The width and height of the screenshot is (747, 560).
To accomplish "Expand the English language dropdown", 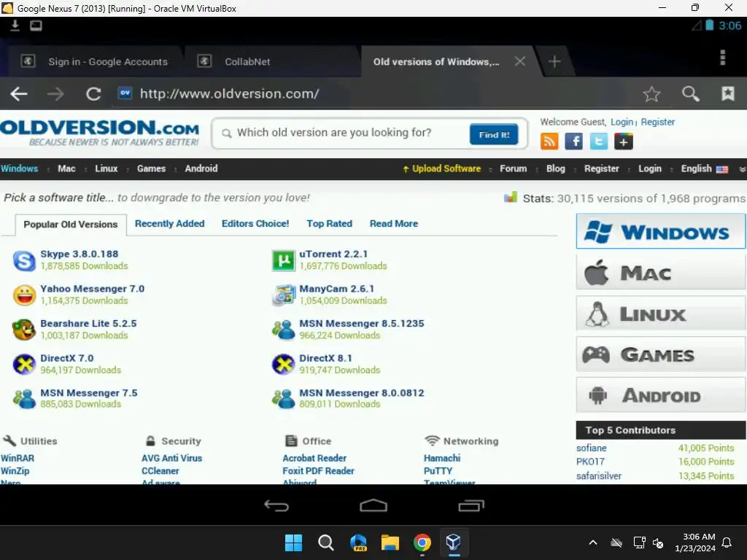I will coord(704,168).
